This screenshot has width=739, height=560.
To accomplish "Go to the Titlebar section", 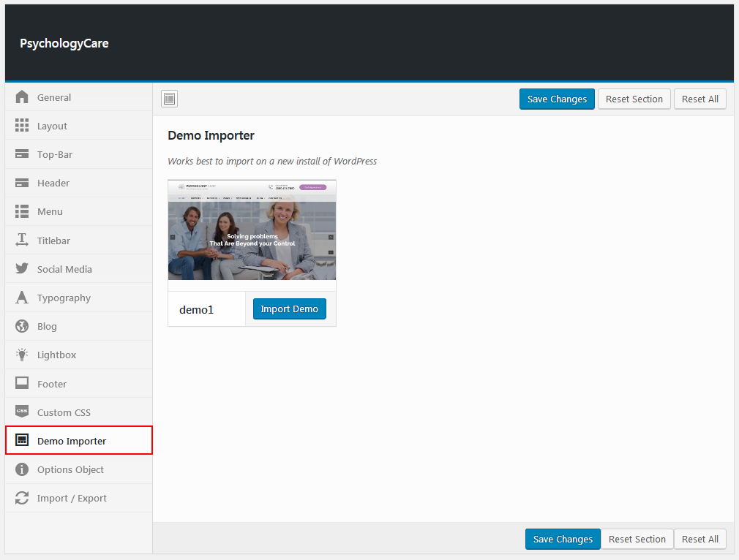I will point(53,241).
